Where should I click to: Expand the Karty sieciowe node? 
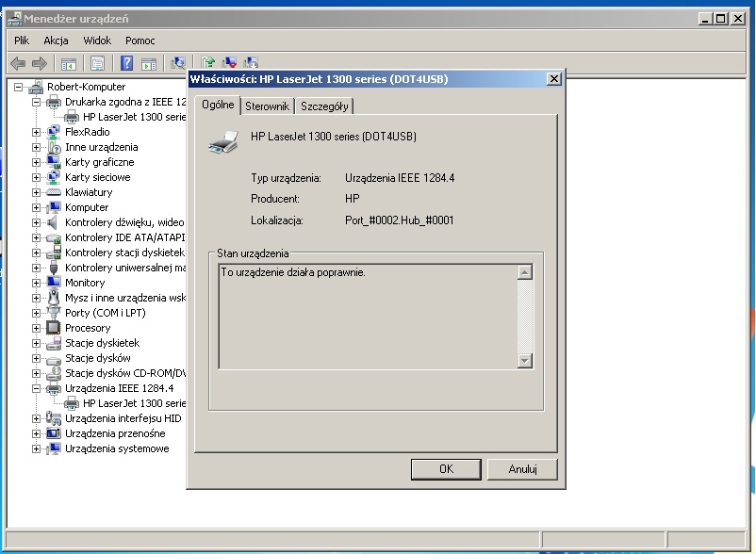tap(36, 177)
